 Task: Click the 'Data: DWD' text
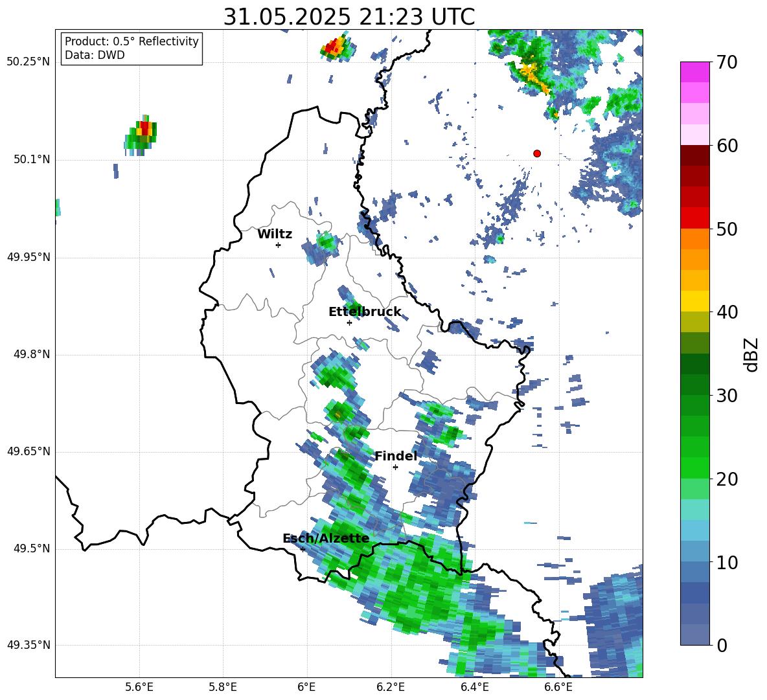click(x=95, y=55)
